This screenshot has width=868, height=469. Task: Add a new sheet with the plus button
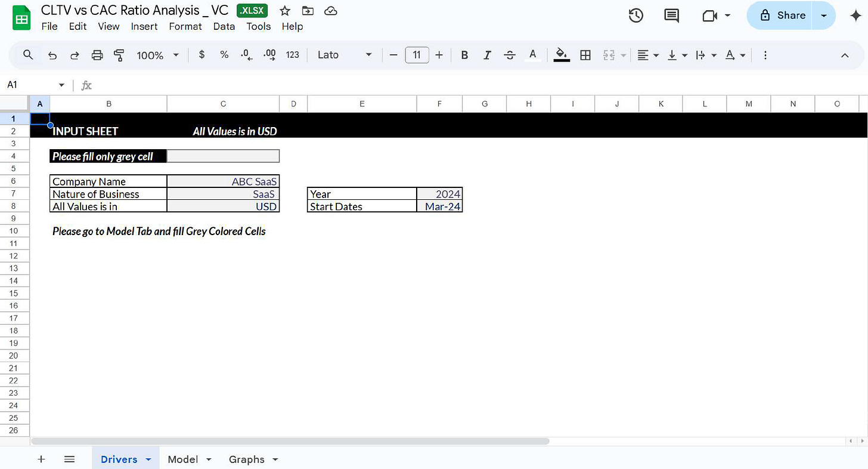[x=41, y=459]
